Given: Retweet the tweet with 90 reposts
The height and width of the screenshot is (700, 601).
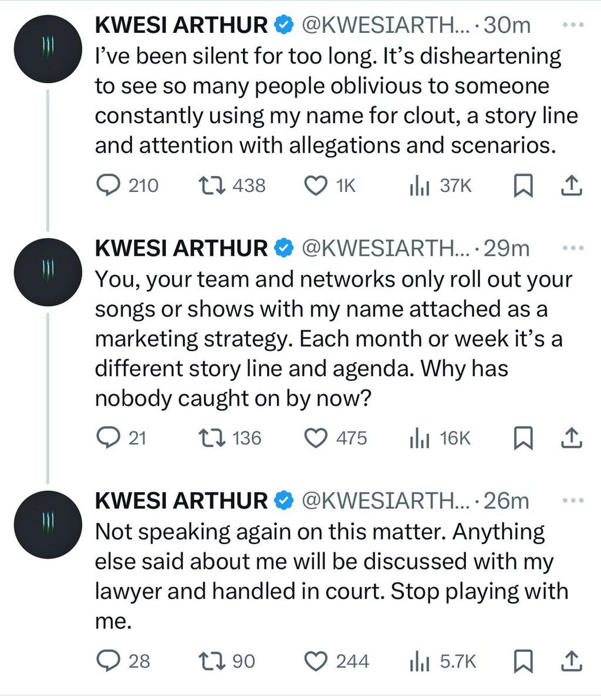Looking at the screenshot, I should (x=212, y=661).
